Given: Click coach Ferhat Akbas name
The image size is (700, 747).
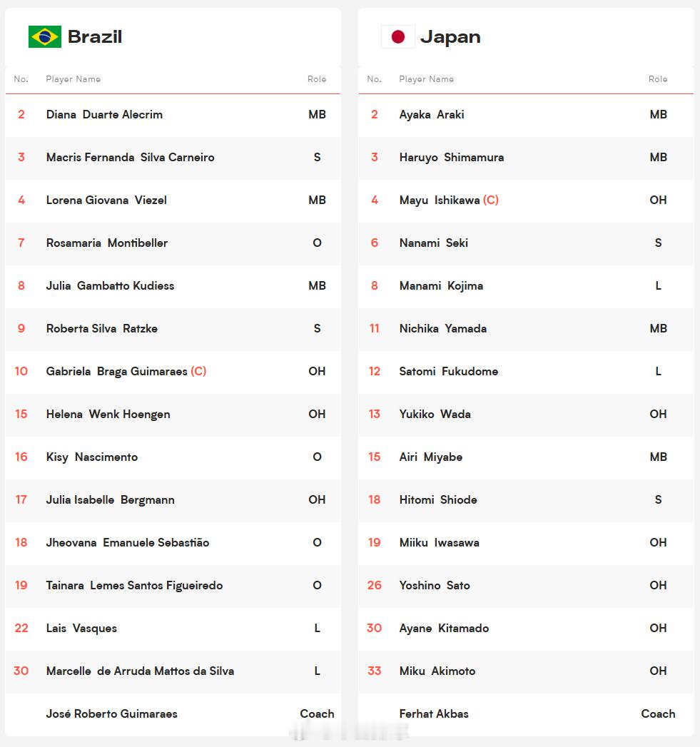Looking at the screenshot, I should click(x=434, y=713).
